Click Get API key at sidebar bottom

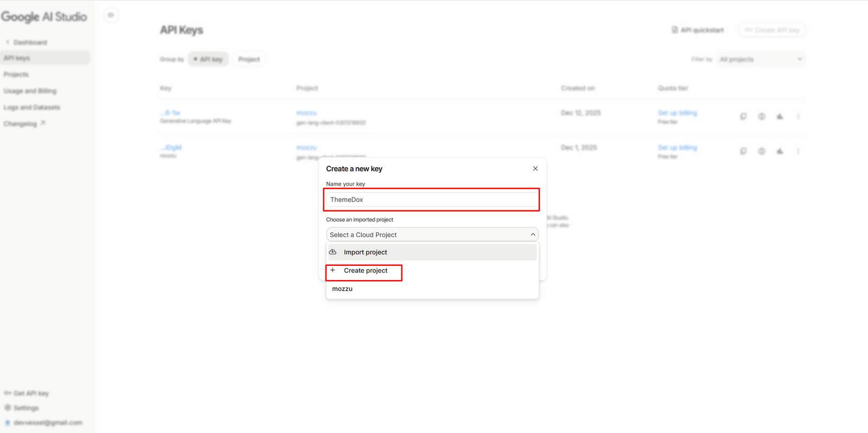point(27,393)
